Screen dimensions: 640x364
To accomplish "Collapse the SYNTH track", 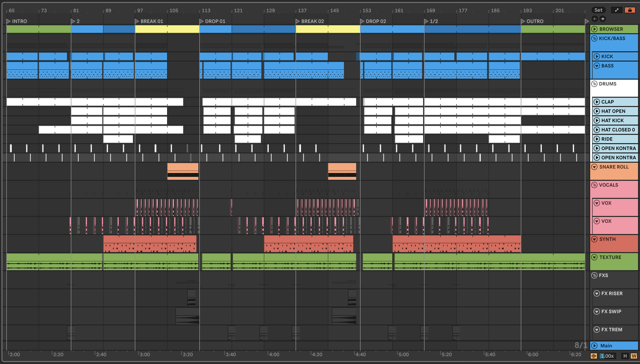I will (594, 239).
